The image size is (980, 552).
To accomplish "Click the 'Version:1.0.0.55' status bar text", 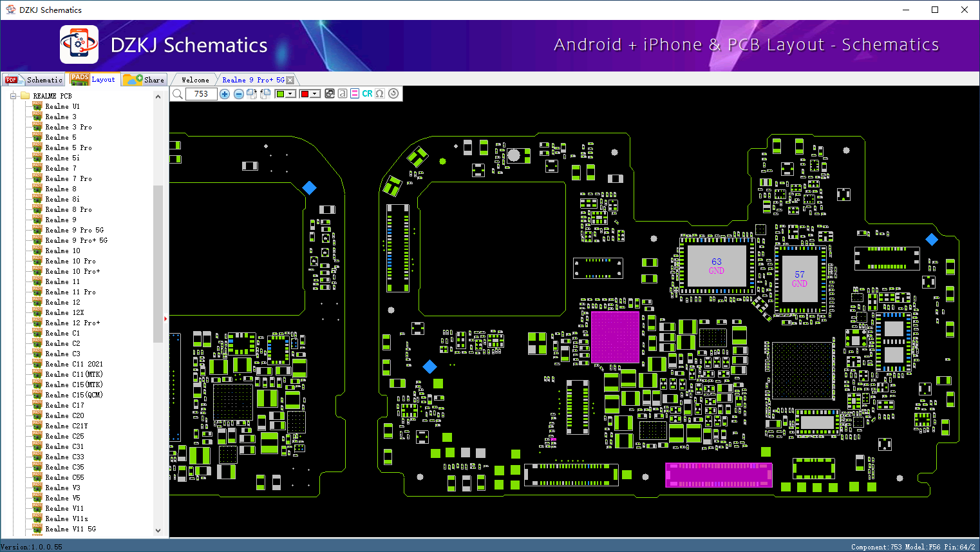I will [32, 547].
